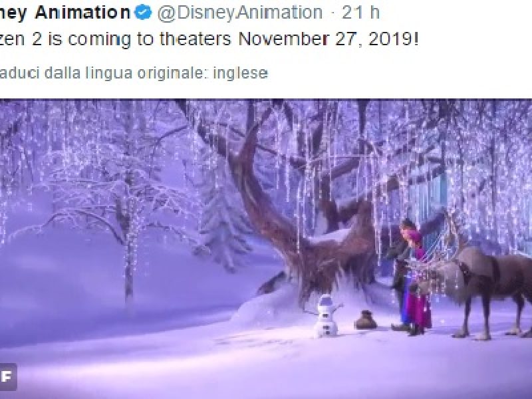
Task: Click the blue verified badge icon
Action: [x=143, y=13]
